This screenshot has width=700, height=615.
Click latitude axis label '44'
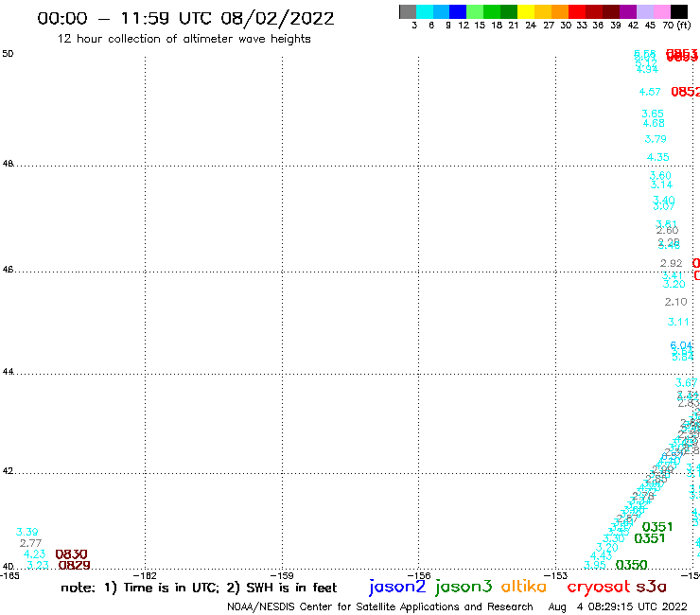click(8, 371)
